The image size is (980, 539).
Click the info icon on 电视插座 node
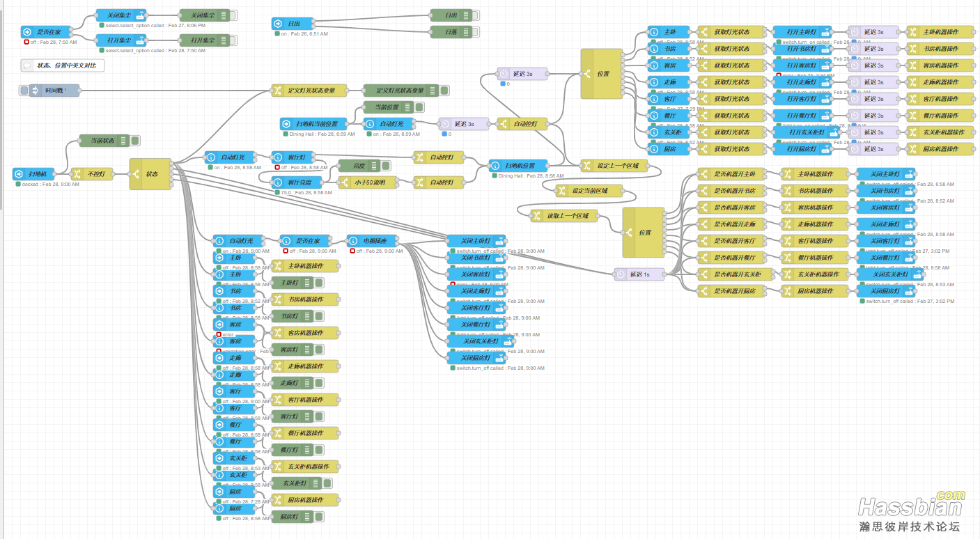click(353, 241)
